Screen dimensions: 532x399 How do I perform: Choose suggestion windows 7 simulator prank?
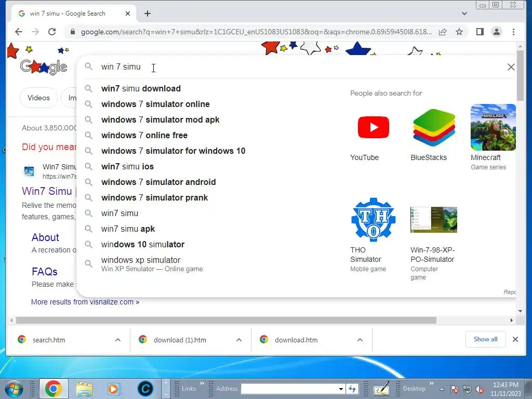154,198
